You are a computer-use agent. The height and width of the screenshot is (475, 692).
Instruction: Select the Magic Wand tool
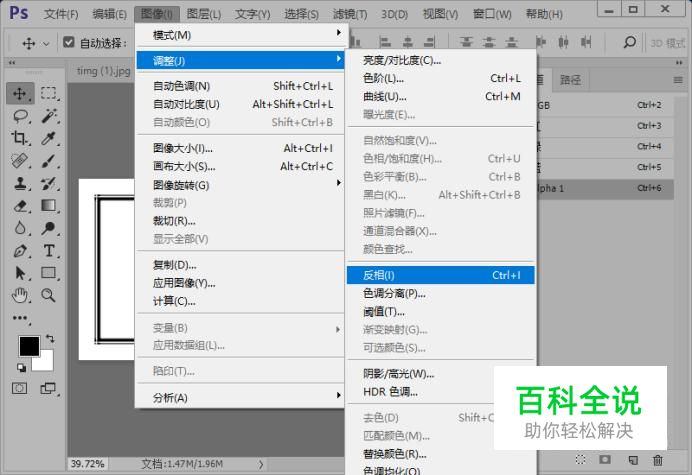49,116
